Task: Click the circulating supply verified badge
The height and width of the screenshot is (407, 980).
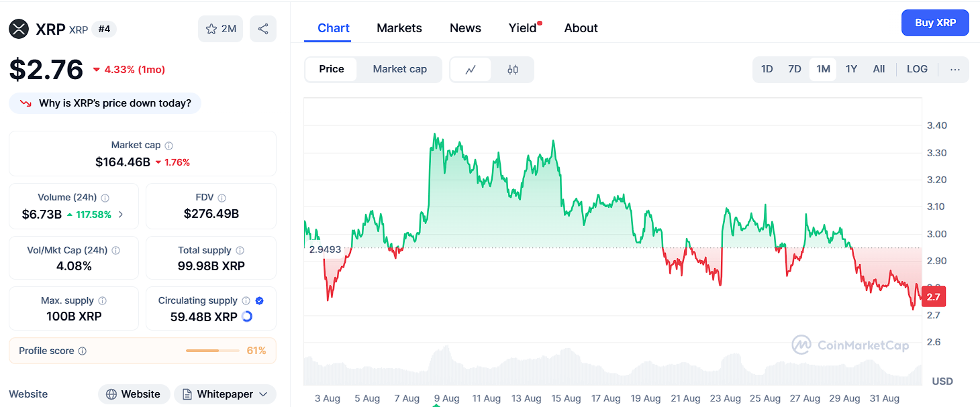Action: coord(260,300)
